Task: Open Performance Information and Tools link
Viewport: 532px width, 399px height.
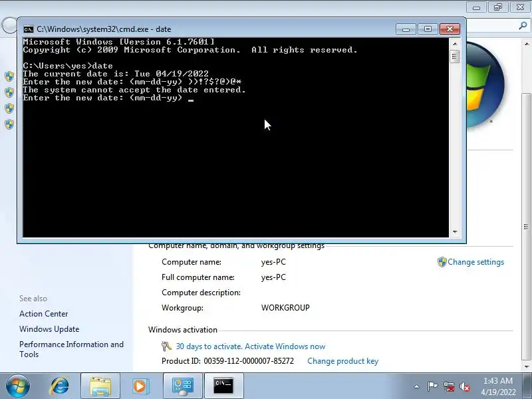Action: click(71, 349)
